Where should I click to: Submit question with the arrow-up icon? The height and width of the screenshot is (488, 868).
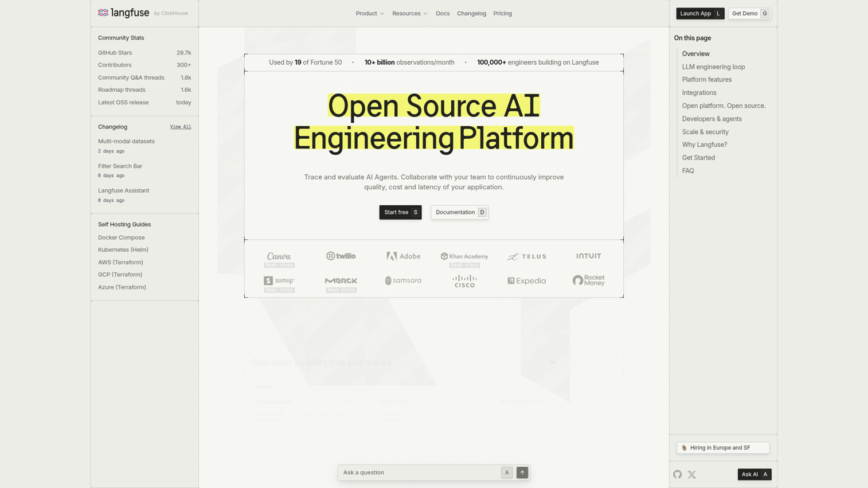pyautogui.click(x=522, y=473)
